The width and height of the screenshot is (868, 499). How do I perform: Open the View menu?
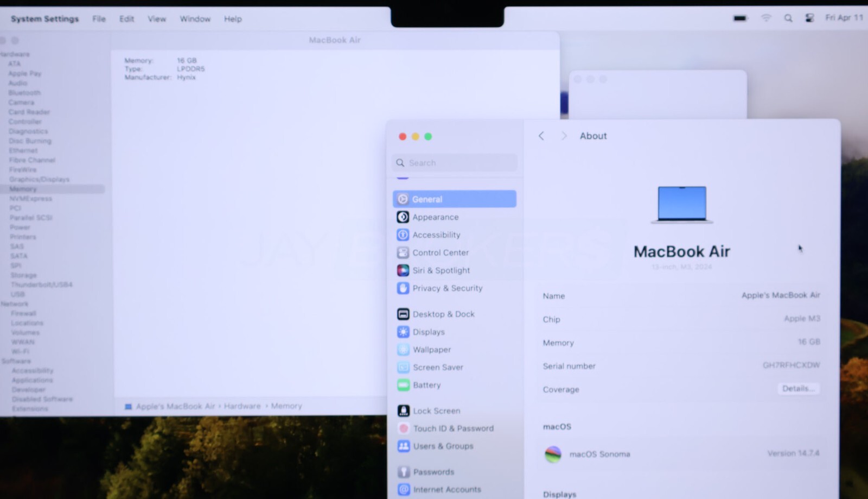(157, 18)
